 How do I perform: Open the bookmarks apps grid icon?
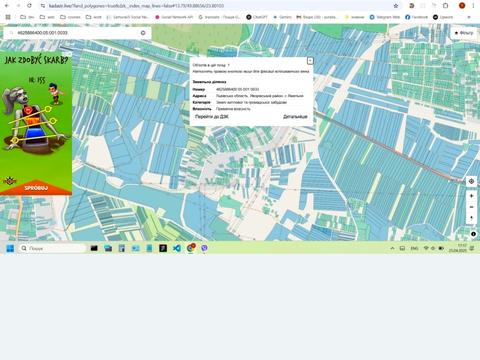tap(8, 17)
